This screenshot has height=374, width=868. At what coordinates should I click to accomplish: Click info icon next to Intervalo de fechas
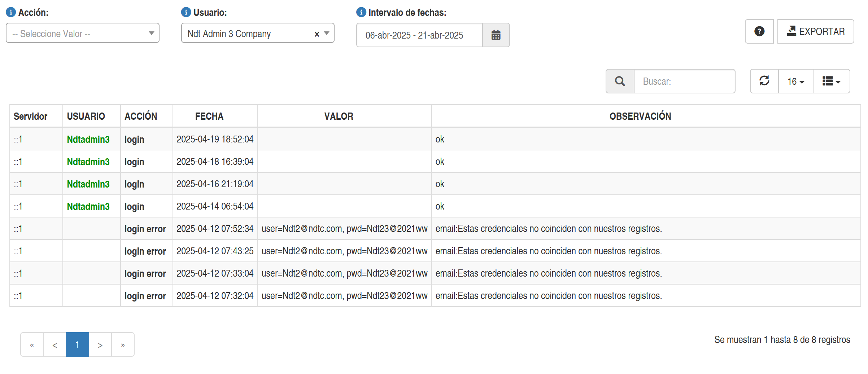point(361,12)
